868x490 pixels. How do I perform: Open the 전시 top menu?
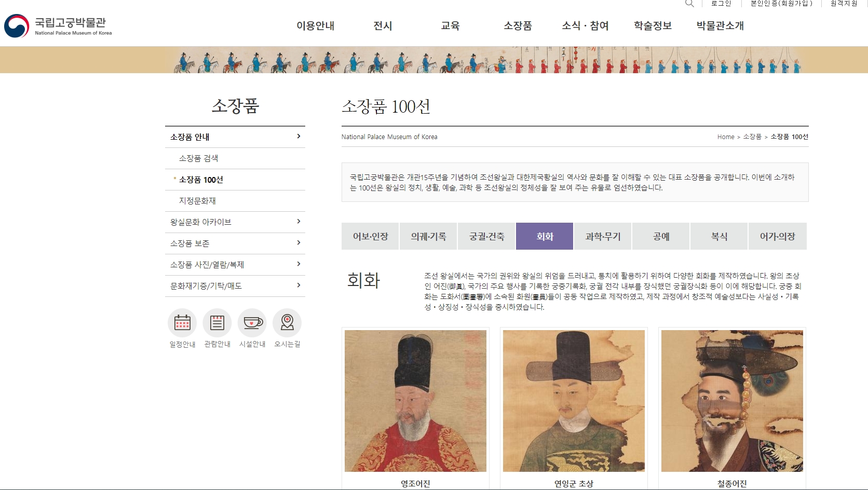[x=383, y=25]
